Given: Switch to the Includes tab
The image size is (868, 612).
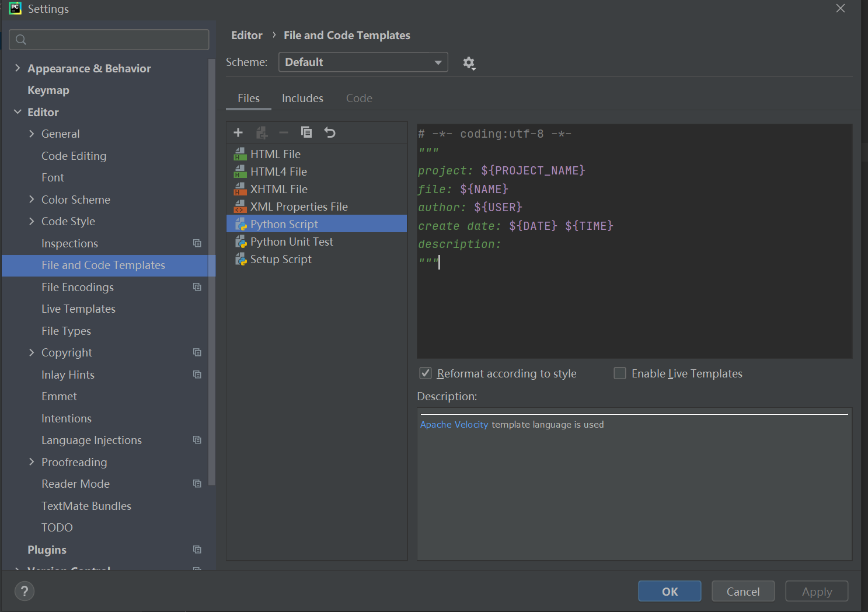Looking at the screenshot, I should [x=302, y=98].
